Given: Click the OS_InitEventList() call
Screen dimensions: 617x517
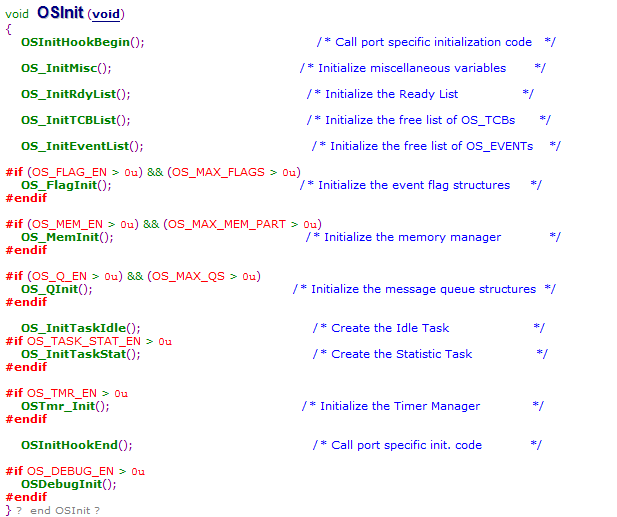Looking at the screenshot, I should [x=82, y=146].
